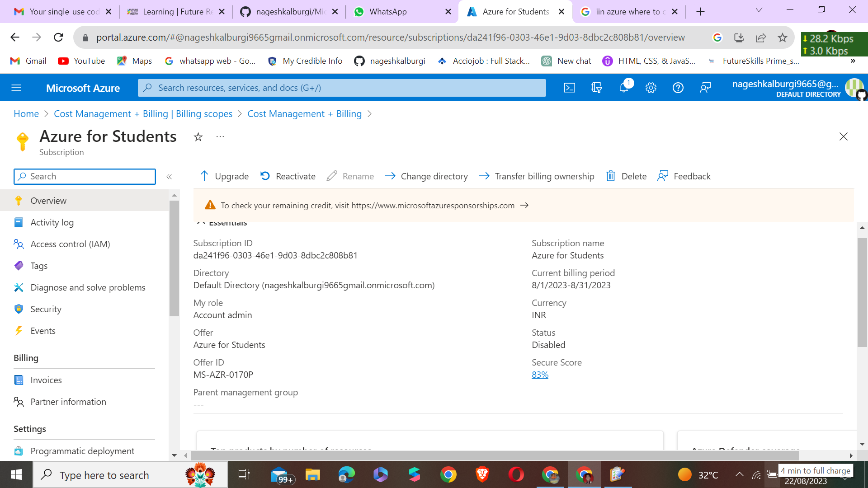
Task: Open the New chat bookmark
Action: coord(566,61)
